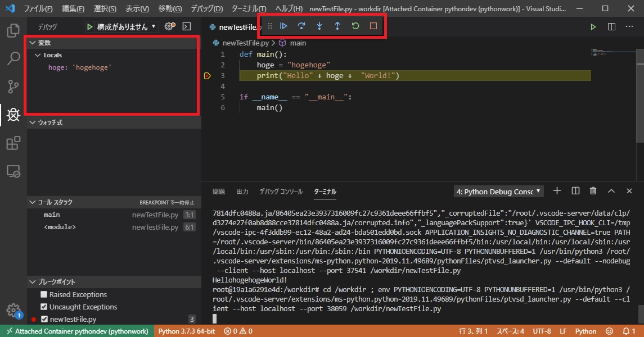This screenshot has height=337, width=644.
Task: Click Python 3.7.3 64-bit interpreter selector
Action: [187, 331]
